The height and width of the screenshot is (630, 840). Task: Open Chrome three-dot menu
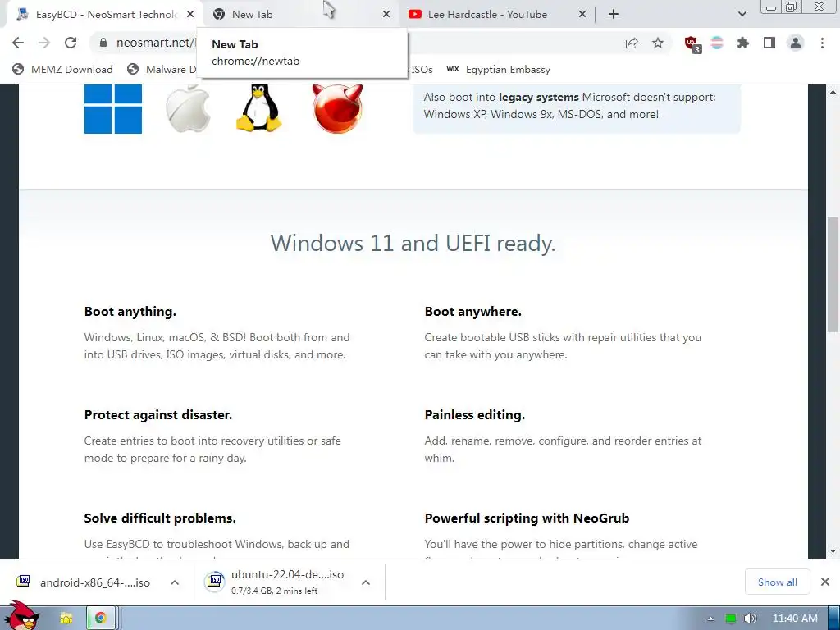(822, 43)
